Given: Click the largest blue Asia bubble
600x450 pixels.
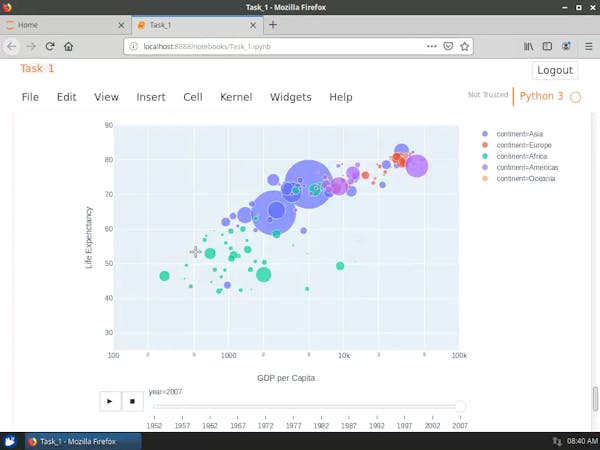Looking at the screenshot, I should pyautogui.click(x=308, y=184).
